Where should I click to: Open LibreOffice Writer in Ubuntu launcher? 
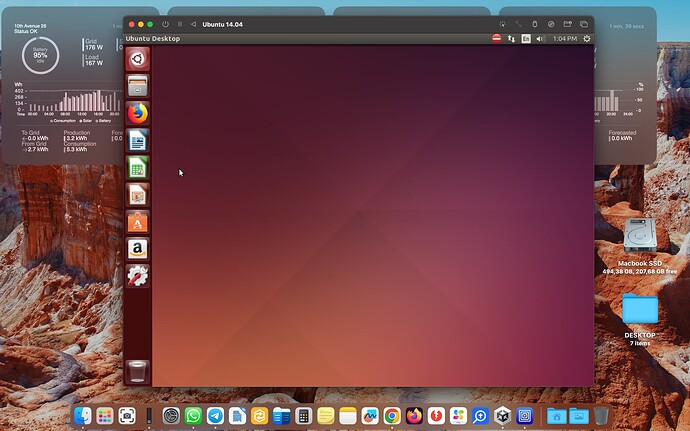(x=137, y=140)
